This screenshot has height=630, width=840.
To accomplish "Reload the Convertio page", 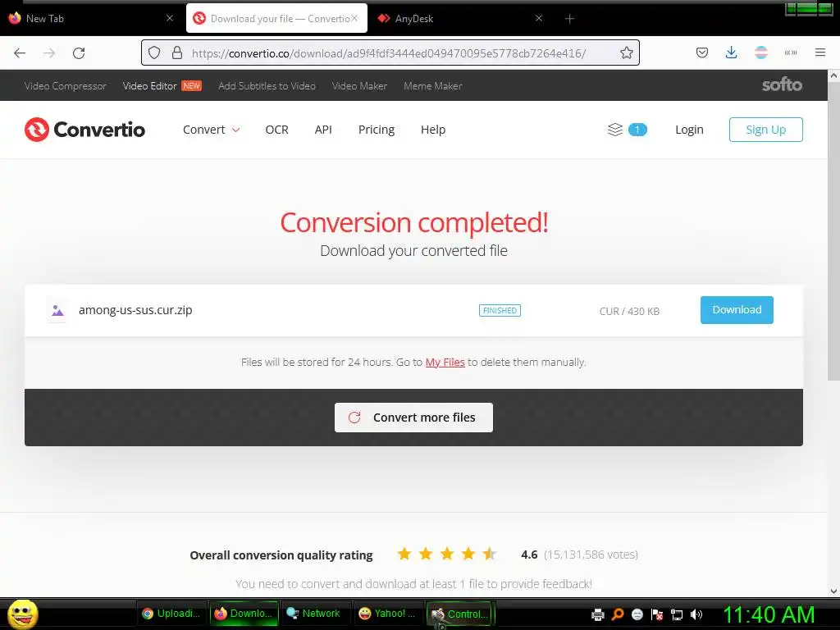I will tap(79, 53).
